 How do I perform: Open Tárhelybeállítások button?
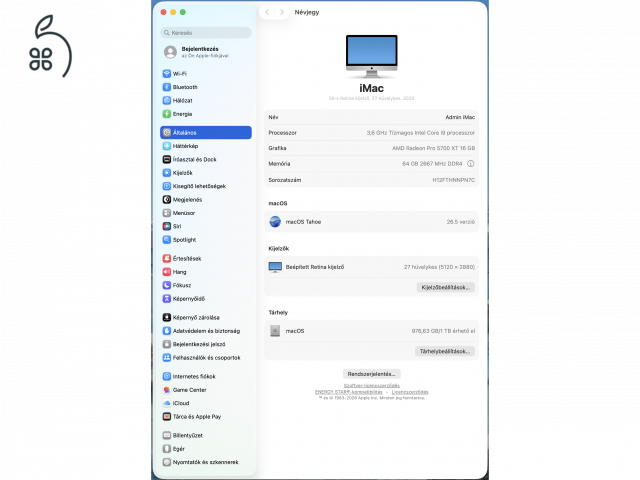tap(444, 351)
